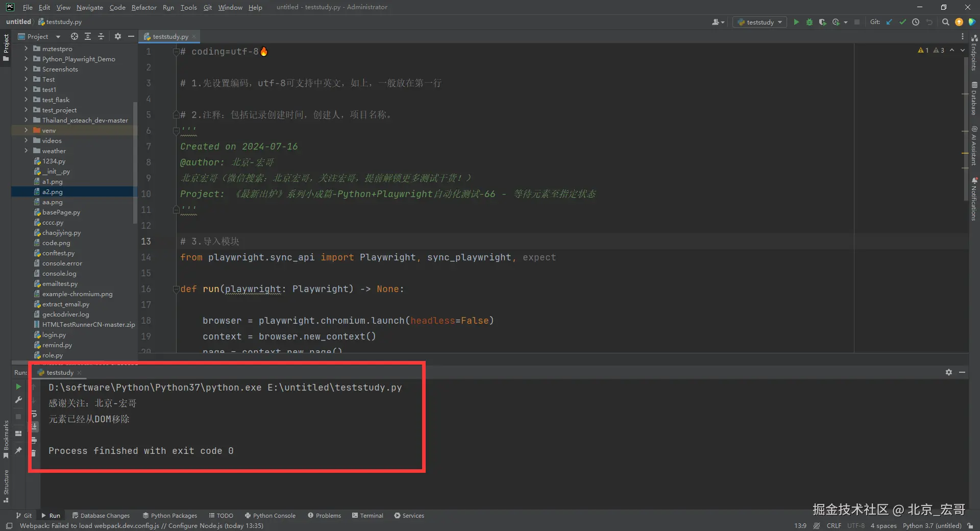Viewport: 980px width, 531px height.
Task: Select opened file locate icon in Project panel
Action: 75,36
